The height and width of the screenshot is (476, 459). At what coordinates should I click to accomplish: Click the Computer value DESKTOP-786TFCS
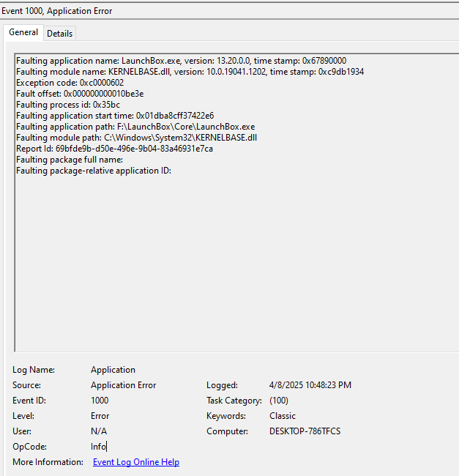pos(305,431)
